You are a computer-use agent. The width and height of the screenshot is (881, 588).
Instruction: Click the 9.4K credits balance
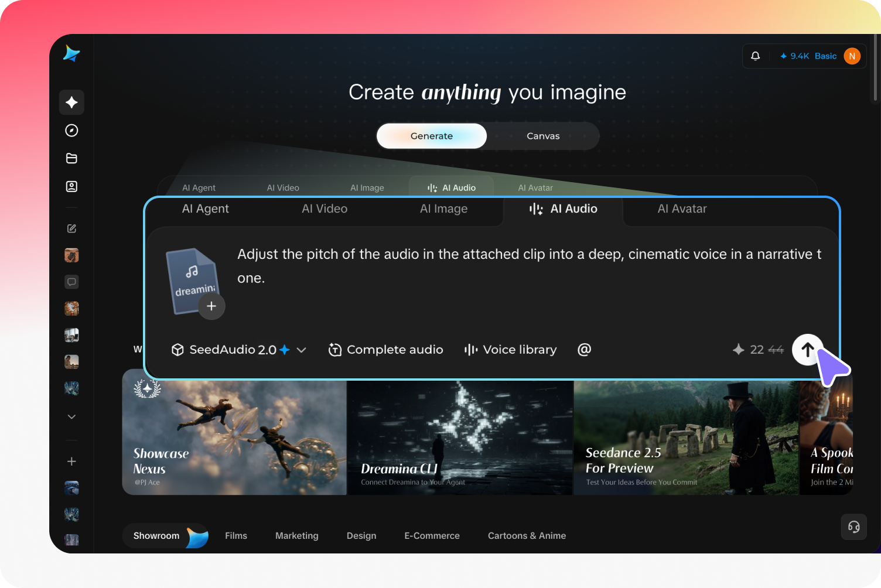coord(794,56)
